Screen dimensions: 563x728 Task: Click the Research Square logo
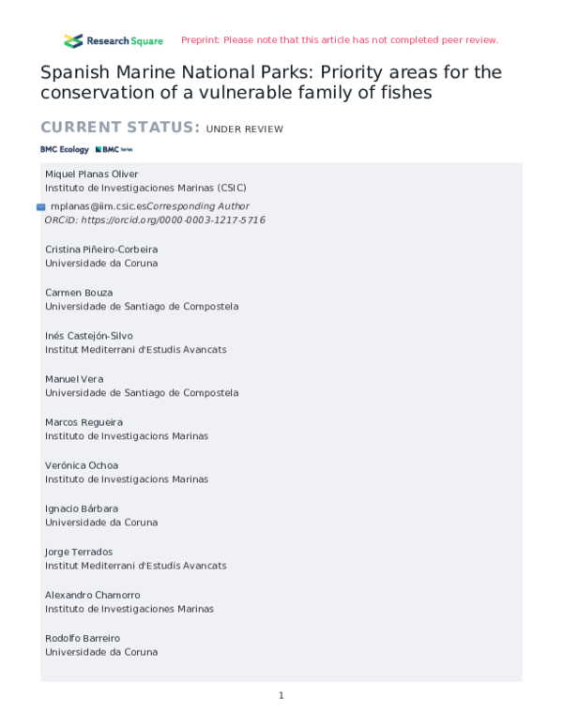coord(113,40)
